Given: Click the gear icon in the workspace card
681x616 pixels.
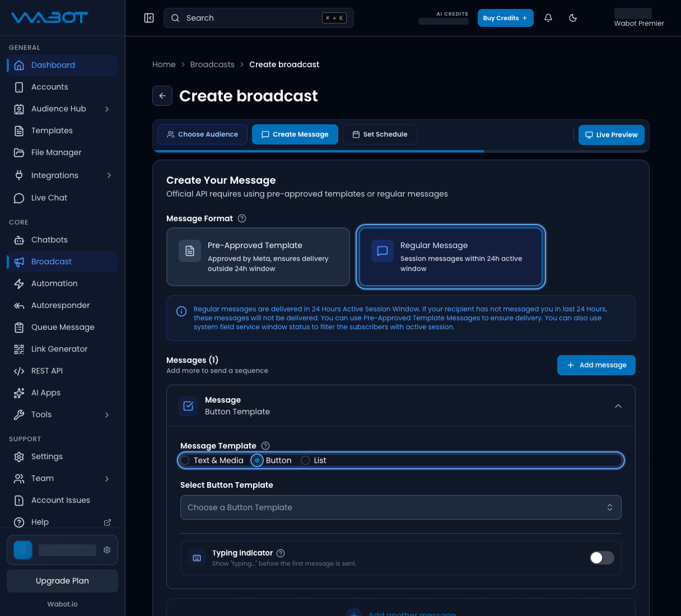Looking at the screenshot, I should pos(107,550).
